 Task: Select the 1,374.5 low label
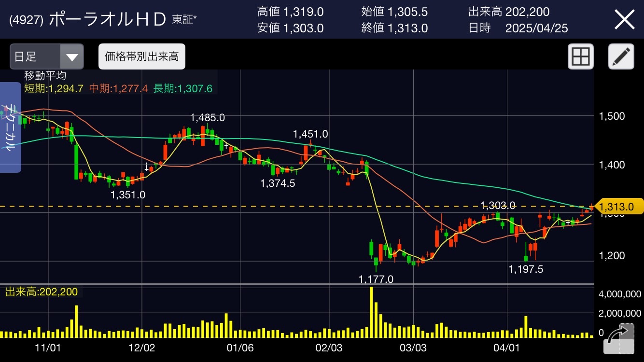point(278,183)
